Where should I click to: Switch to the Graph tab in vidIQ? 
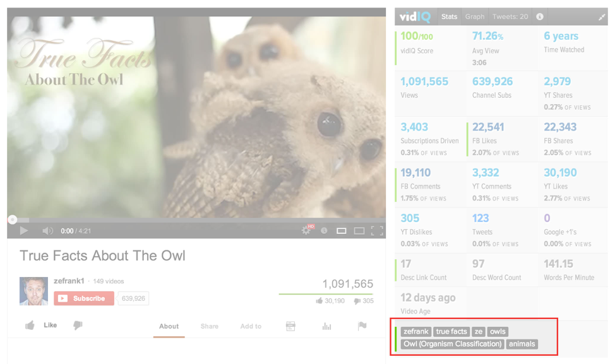[x=474, y=16]
